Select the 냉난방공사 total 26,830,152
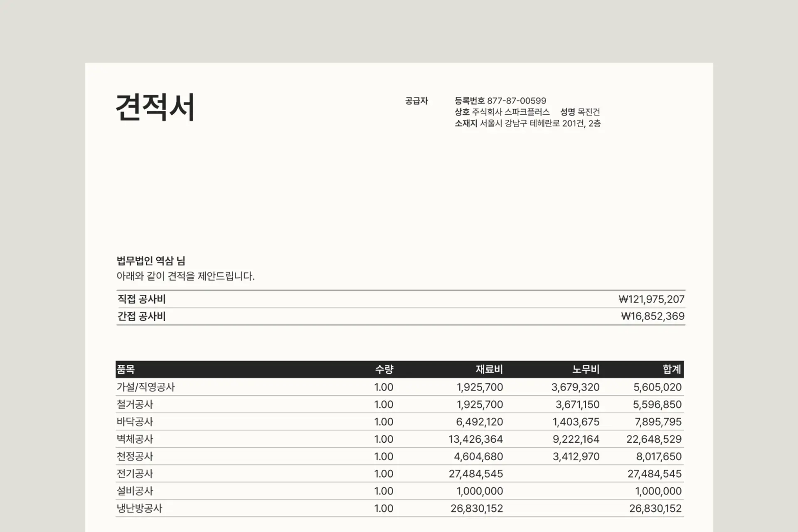This screenshot has width=798, height=532. 655,508
